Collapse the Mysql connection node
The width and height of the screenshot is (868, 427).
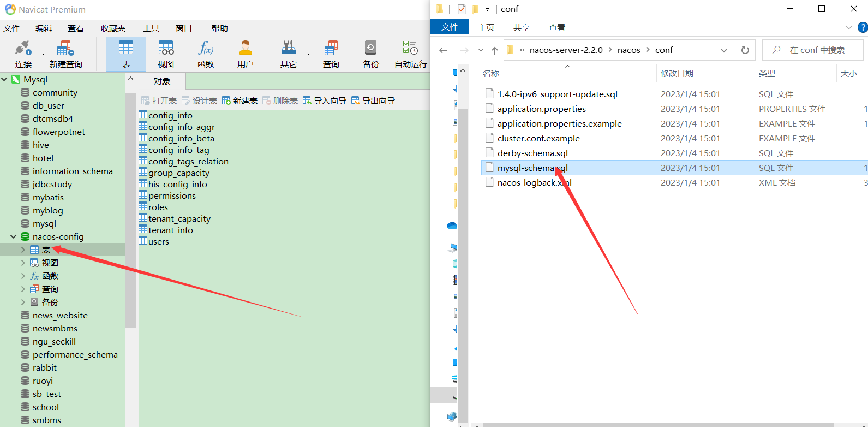point(4,79)
